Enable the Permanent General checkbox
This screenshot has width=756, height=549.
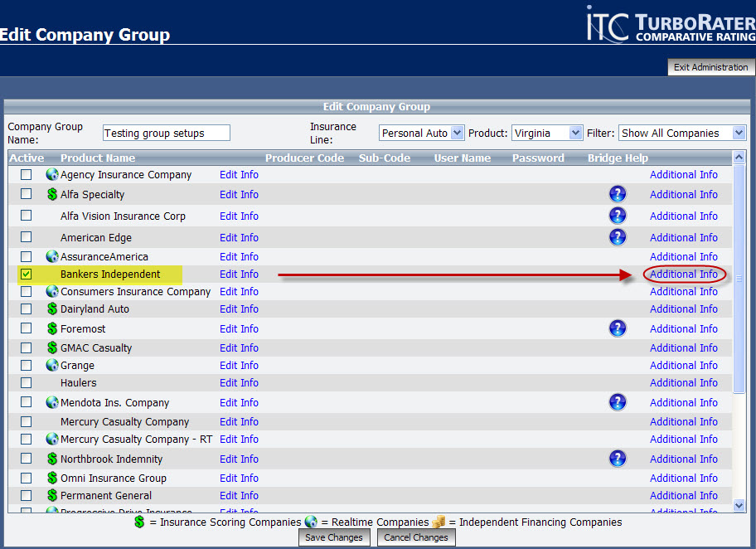pos(26,495)
